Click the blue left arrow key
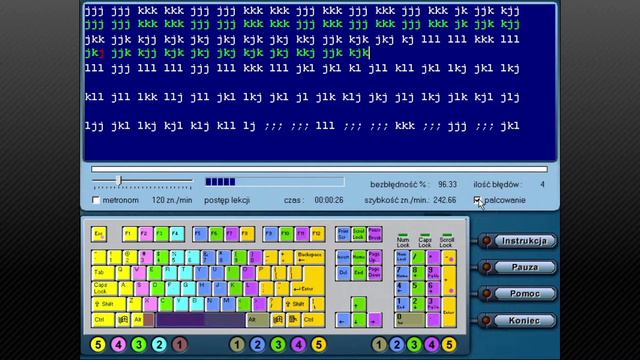The image size is (640, 360). (x=343, y=320)
